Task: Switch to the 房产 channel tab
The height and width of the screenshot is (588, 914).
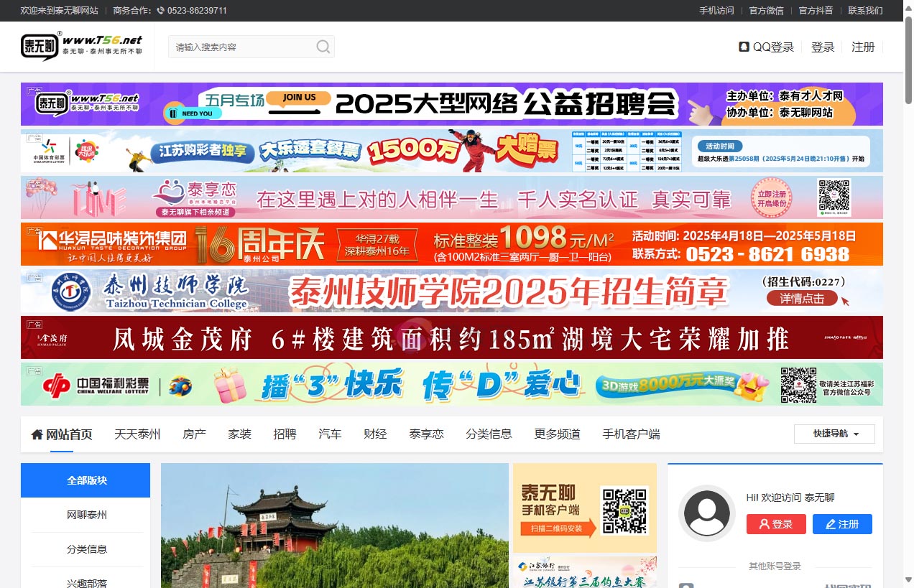Action: click(x=194, y=434)
